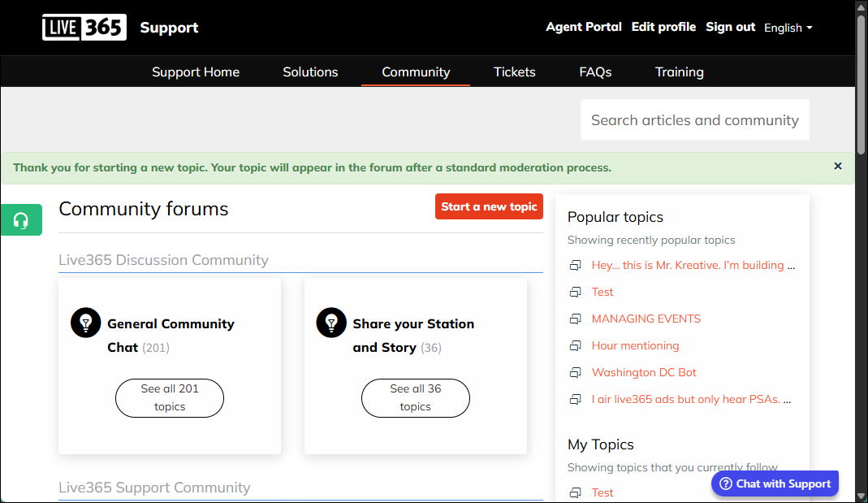
Task: Click the topic icon beside Test in Popular topics
Action: tap(576, 292)
